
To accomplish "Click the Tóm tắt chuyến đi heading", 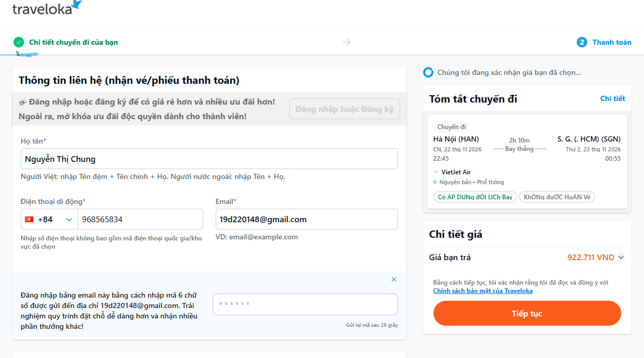I will click(473, 99).
